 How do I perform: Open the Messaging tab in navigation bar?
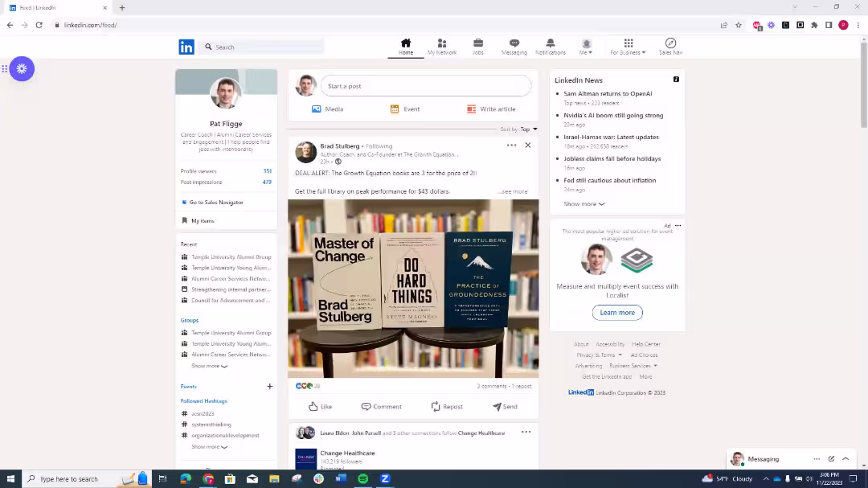pyautogui.click(x=514, y=47)
